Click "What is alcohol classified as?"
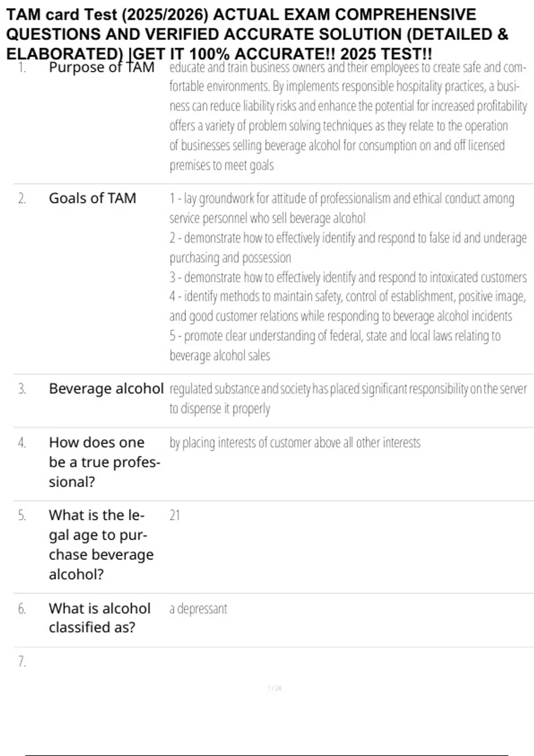This screenshot has width=534, height=756. point(100,618)
